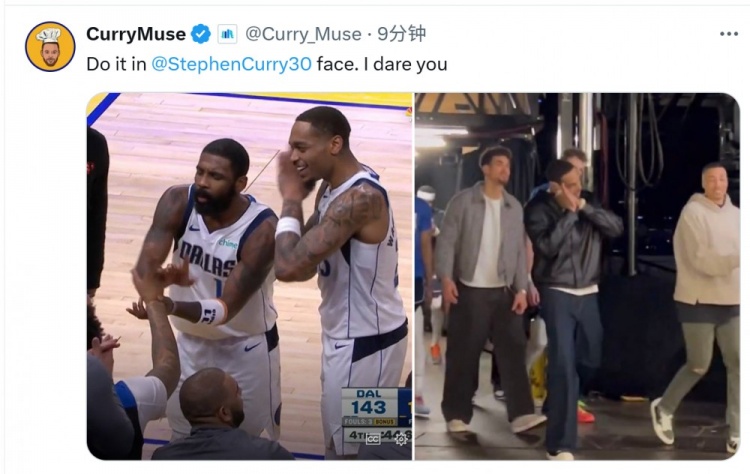Open the @StephenCurry30 mention link
This screenshot has height=474, width=750.
coord(232,64)
